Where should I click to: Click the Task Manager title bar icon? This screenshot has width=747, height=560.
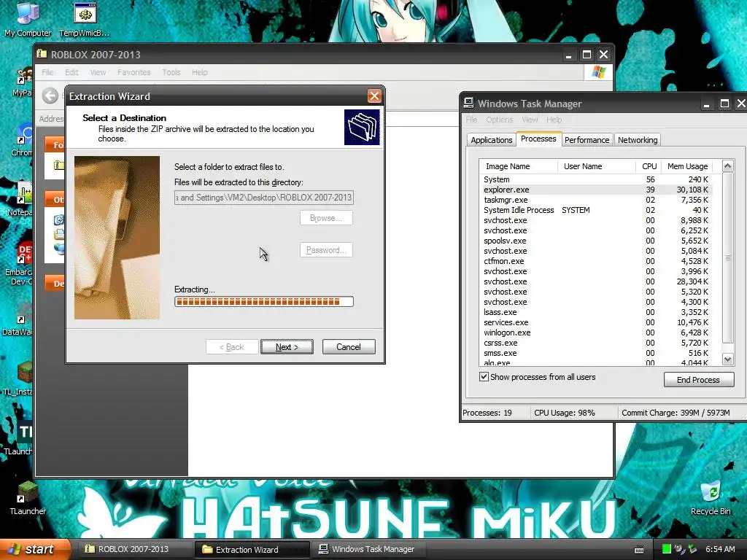[469, 104]
